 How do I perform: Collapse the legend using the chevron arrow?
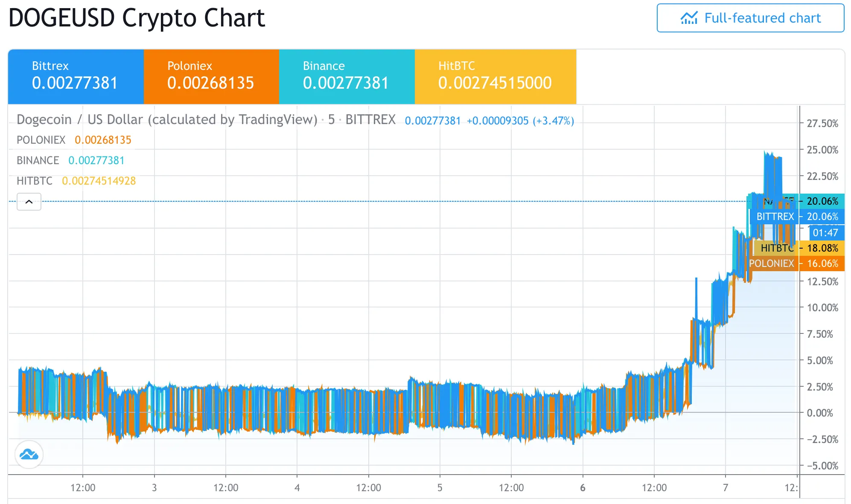coord(29,202)
